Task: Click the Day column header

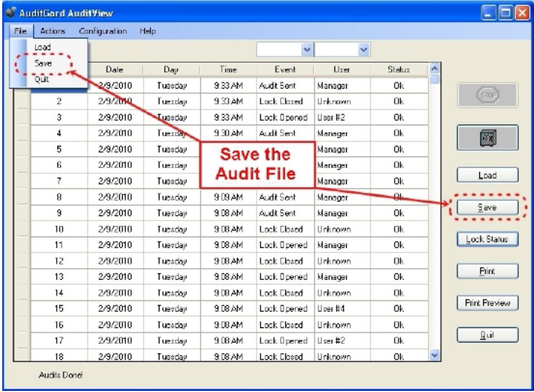Action: coord(171,70)
